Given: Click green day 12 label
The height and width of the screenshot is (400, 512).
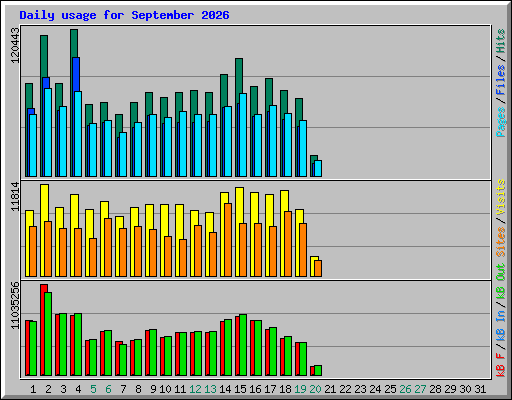Looking at the screenshot, I should 195,389.
